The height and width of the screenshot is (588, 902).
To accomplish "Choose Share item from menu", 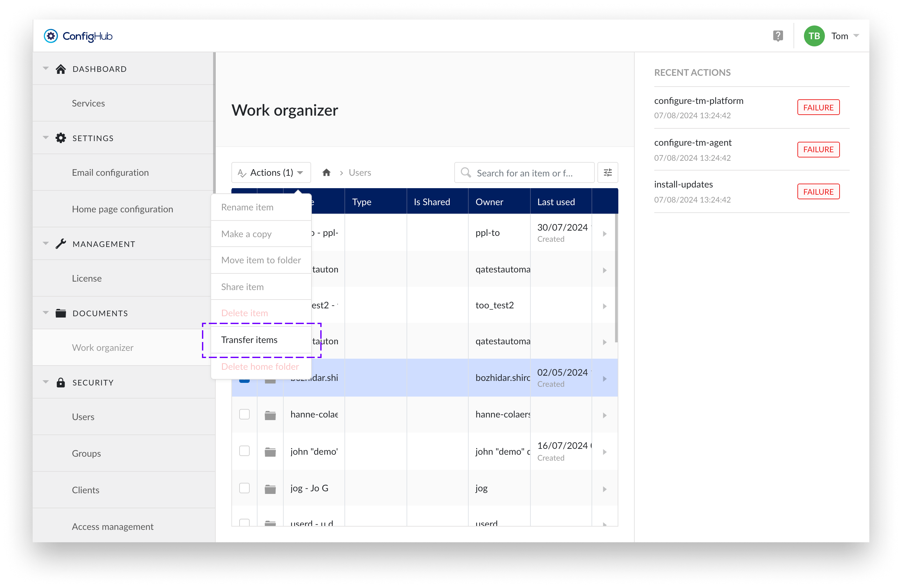I will 242,287.
